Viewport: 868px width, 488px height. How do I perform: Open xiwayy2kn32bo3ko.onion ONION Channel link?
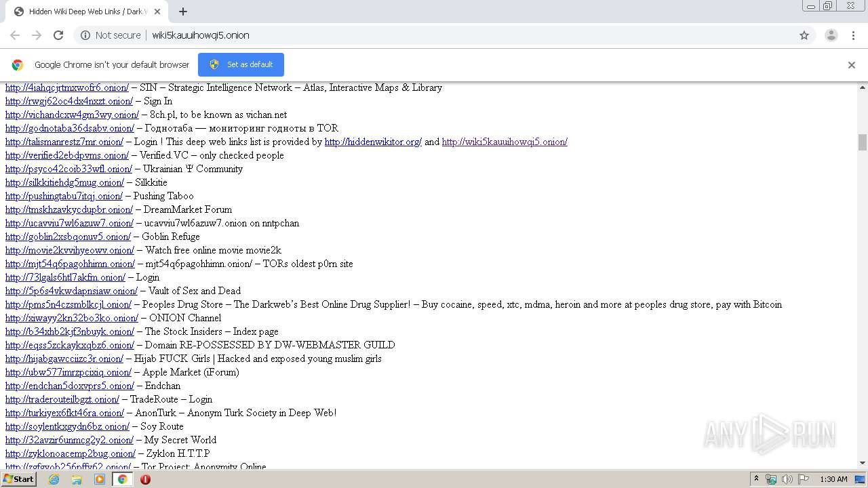click(x=72, y=318)
